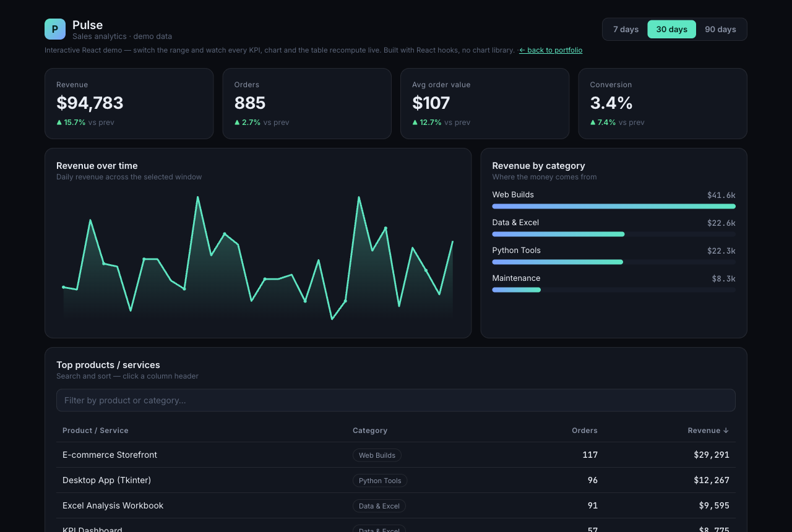This screenshot has width=792, height=532.
Task: Click the Pulse logo icon
Action: pyautogui.click(x=55, y=29)
